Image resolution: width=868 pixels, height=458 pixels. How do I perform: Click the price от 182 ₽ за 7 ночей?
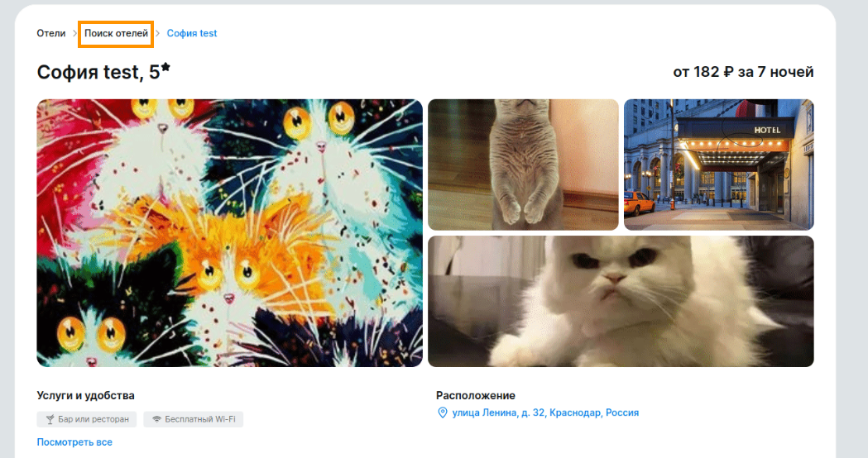coord(743,72)
